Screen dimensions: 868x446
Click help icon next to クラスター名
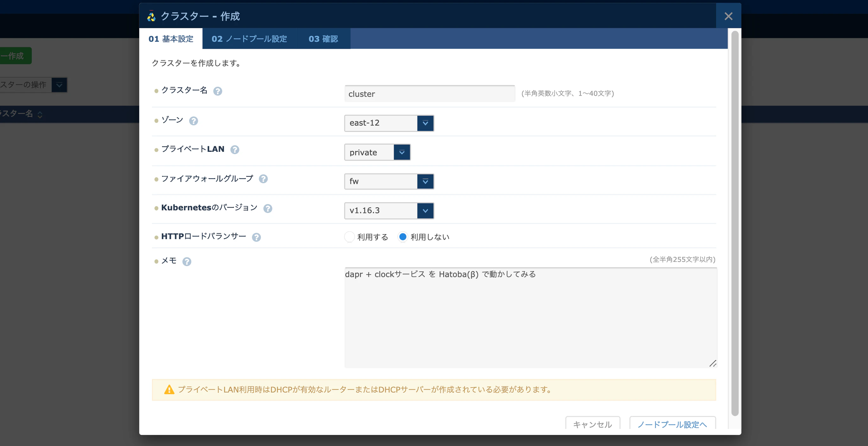point(218,91)
